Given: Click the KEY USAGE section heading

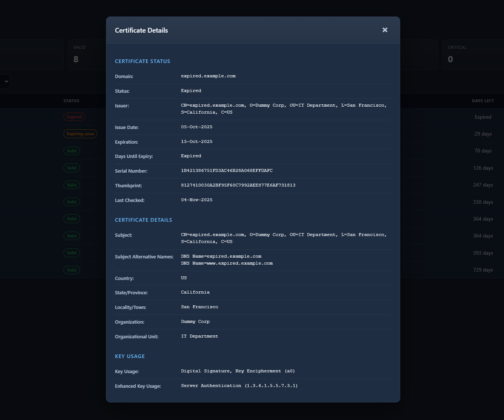Looking at the screenshot, I should tap(130, 356).
